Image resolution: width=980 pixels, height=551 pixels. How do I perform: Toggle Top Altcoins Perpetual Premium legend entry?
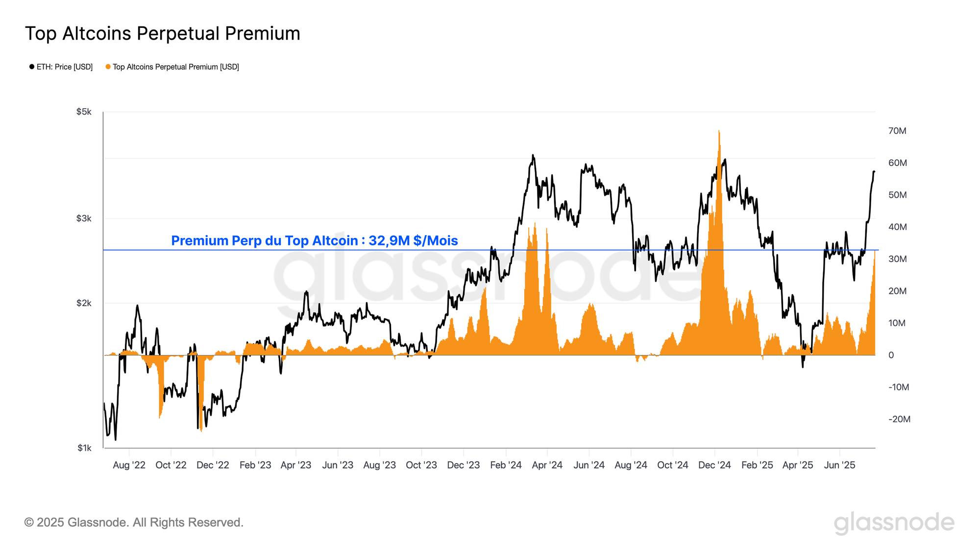pos(172,67)
